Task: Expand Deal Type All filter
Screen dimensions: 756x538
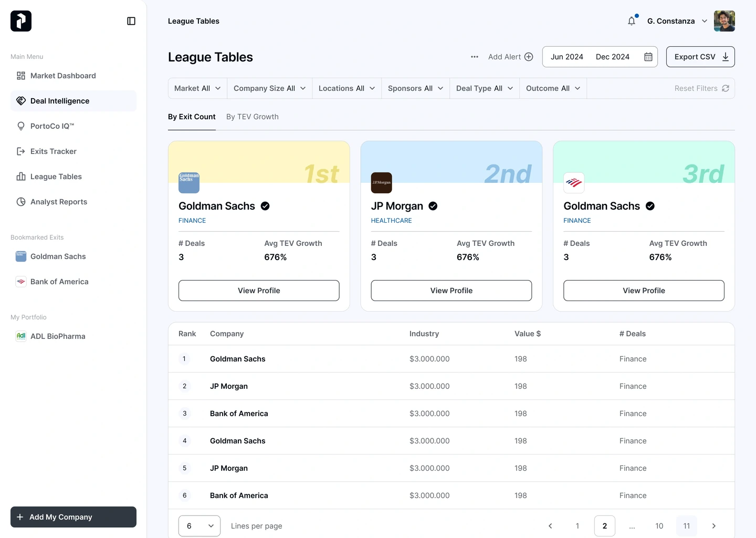Action: click(x=485, y=88)
